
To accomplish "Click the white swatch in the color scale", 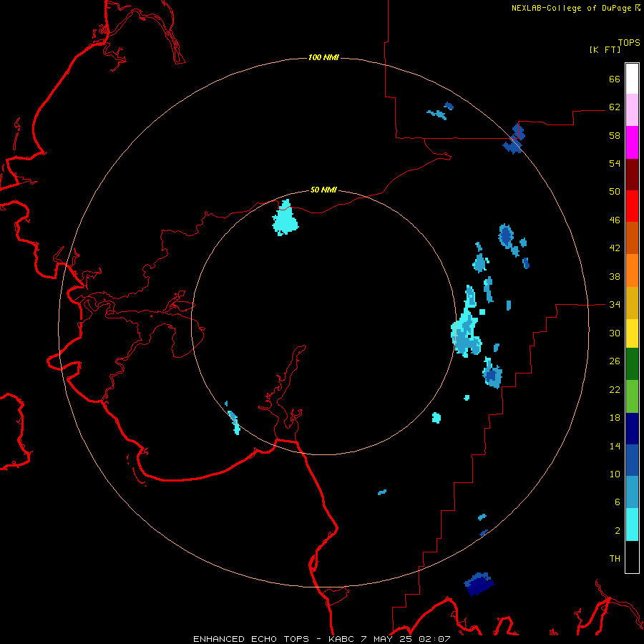I will pyautogui.click(x=632, y=79).
